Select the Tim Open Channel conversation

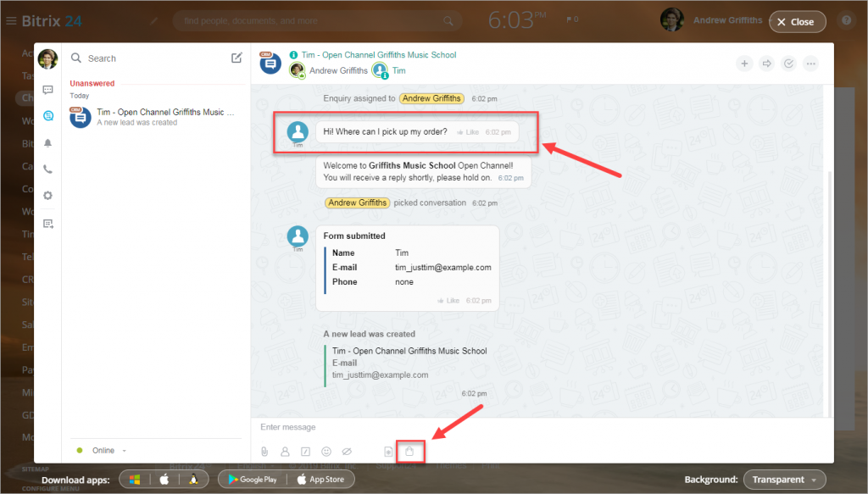[x=154, y=117]
